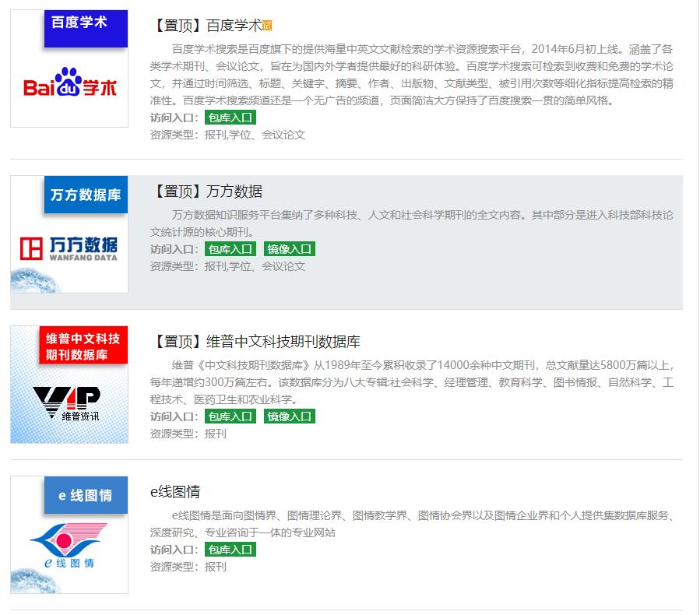The width and height of the screenshot is (700, 615).
Task: Click 镜像入口 for 万方数据
Action: pos(290,249)
